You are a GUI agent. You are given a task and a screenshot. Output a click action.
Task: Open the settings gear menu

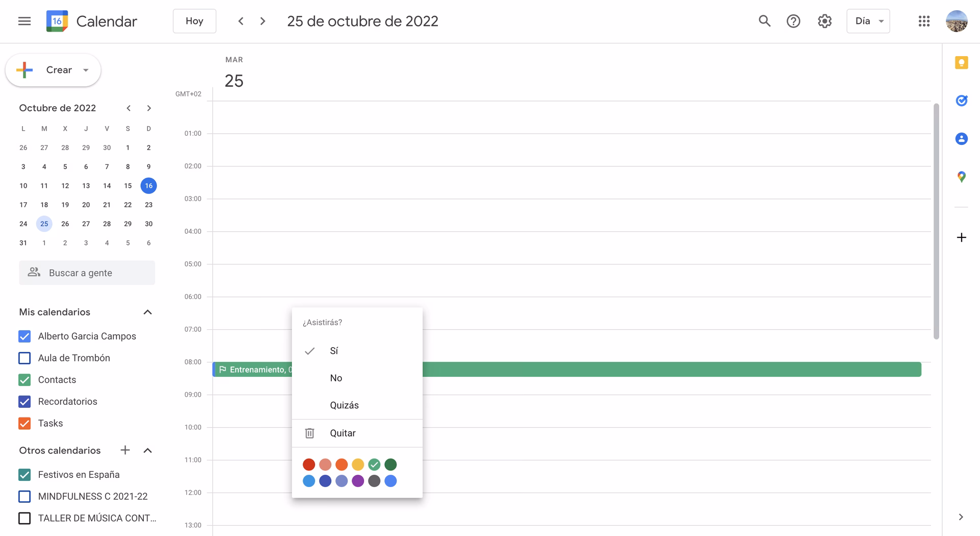(824, 21)
